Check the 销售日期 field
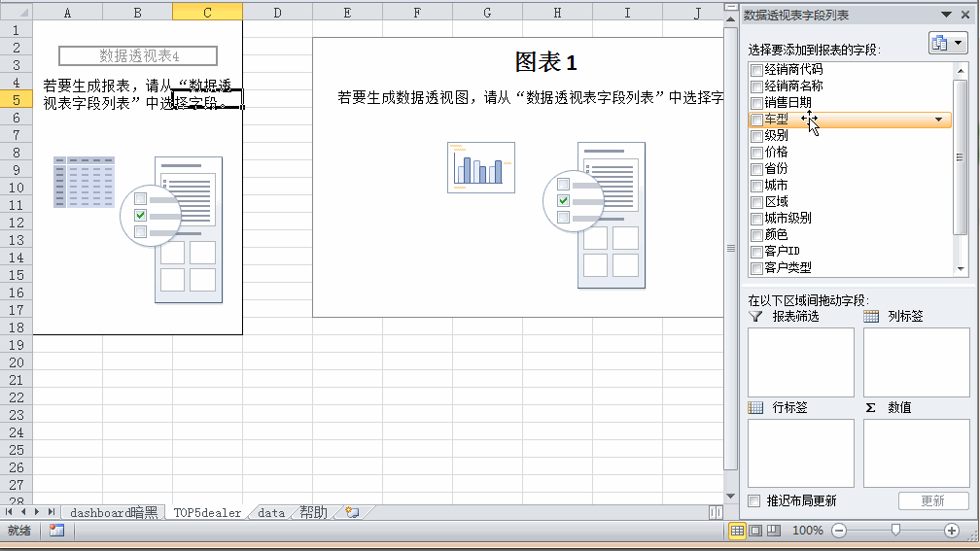 [756, 103]
